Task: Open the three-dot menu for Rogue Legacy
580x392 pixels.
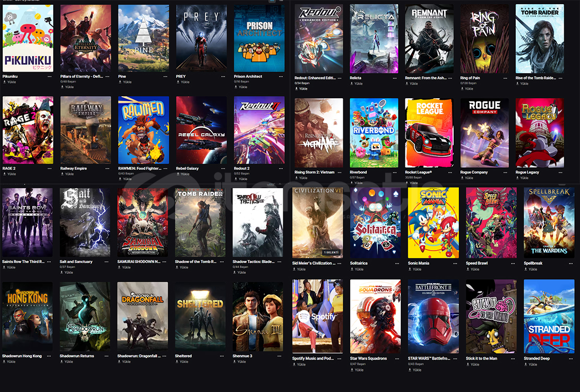Action: (561, 172)
